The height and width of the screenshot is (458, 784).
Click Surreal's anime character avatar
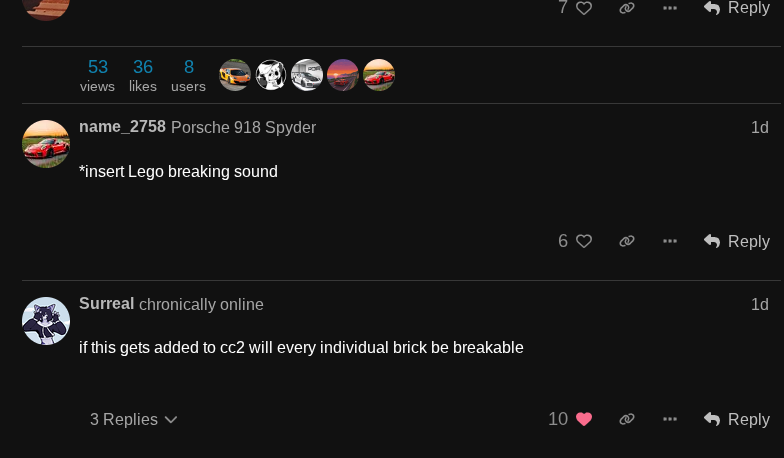click(x=46, y=321)
